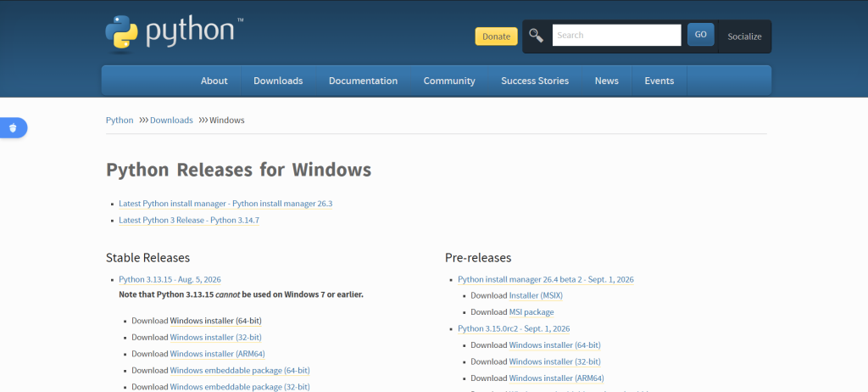Click the magnifying glass search icon
The height and width of the screenshot is (392, 868).
click(x=536, y=36)
